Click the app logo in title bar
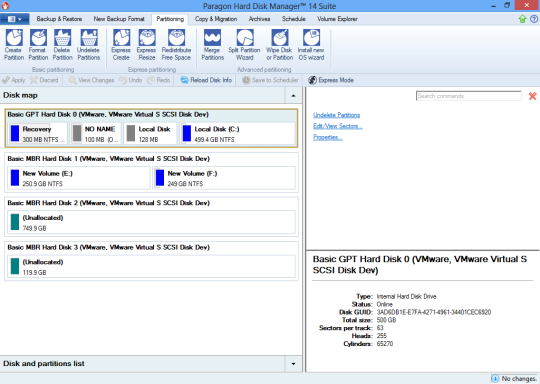Image resolution: width=540 pixels, height=384 pixels. tap(5, 6)
